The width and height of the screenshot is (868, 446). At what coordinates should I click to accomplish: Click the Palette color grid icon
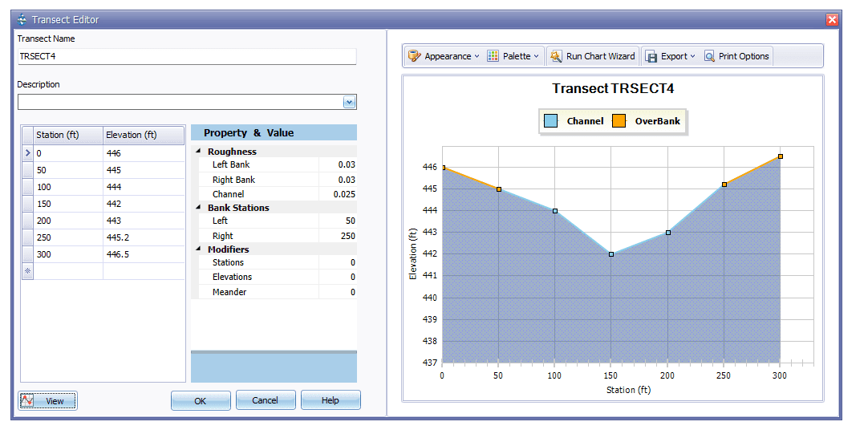click(x=493, y=56)
